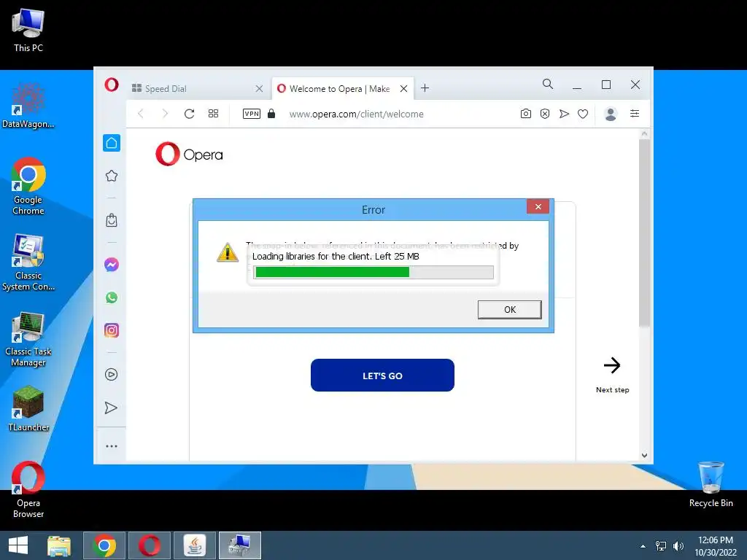Open the Windows Start button
Screen dimensions: 747x560
(x=18, y=545)
